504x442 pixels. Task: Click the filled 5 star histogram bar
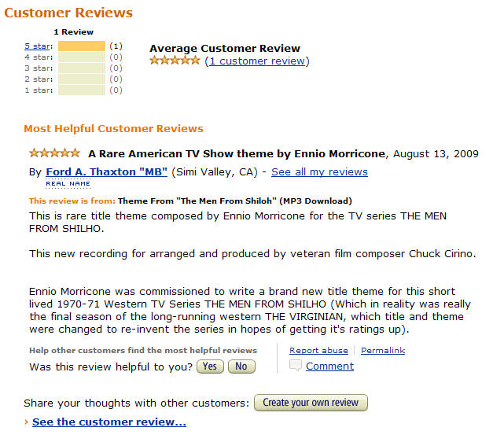click(82, 46)
